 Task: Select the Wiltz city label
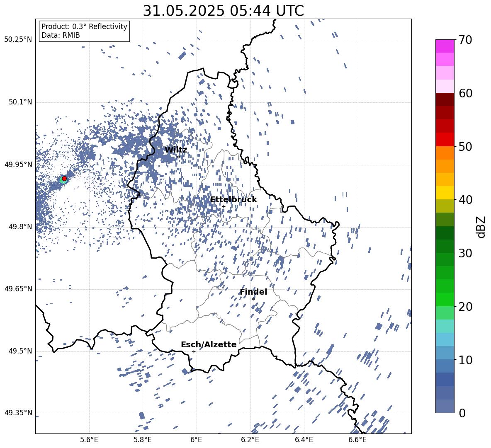click(176, 150)
